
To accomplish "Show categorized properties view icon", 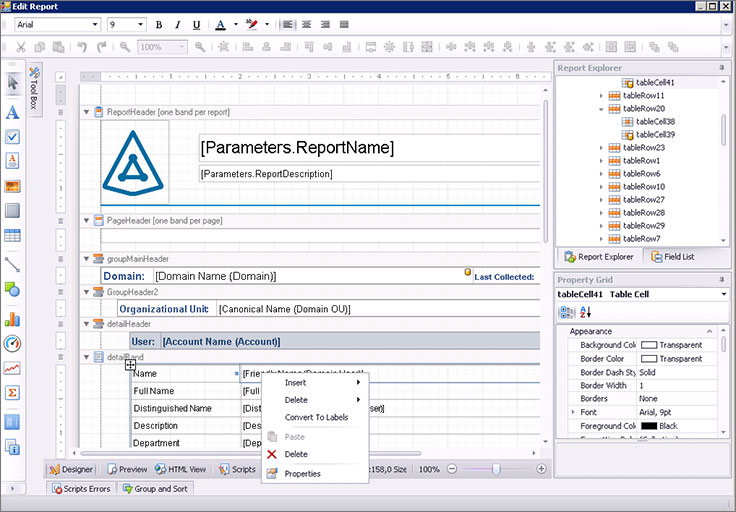I will [567, 312].
